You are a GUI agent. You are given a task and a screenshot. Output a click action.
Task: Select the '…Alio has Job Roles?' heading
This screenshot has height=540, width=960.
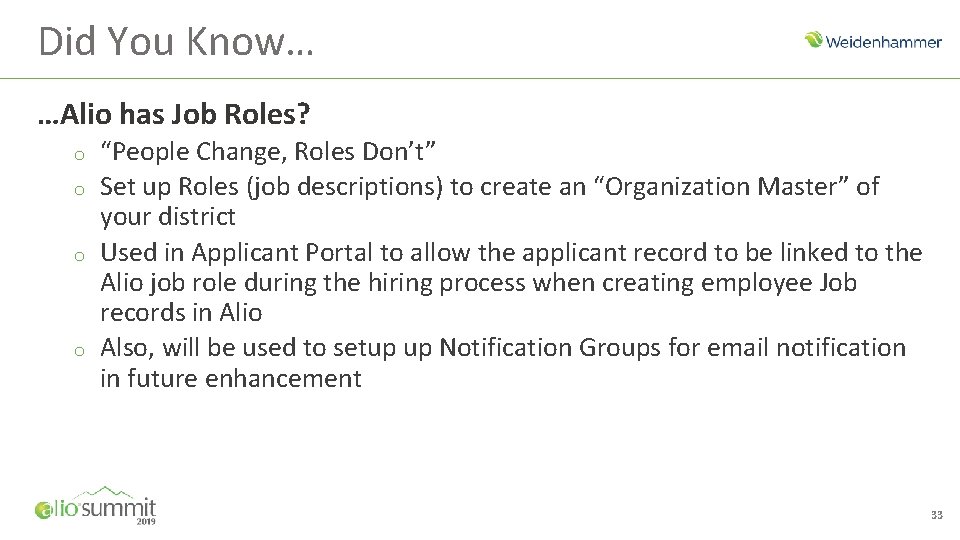click(x=172, y=116)
